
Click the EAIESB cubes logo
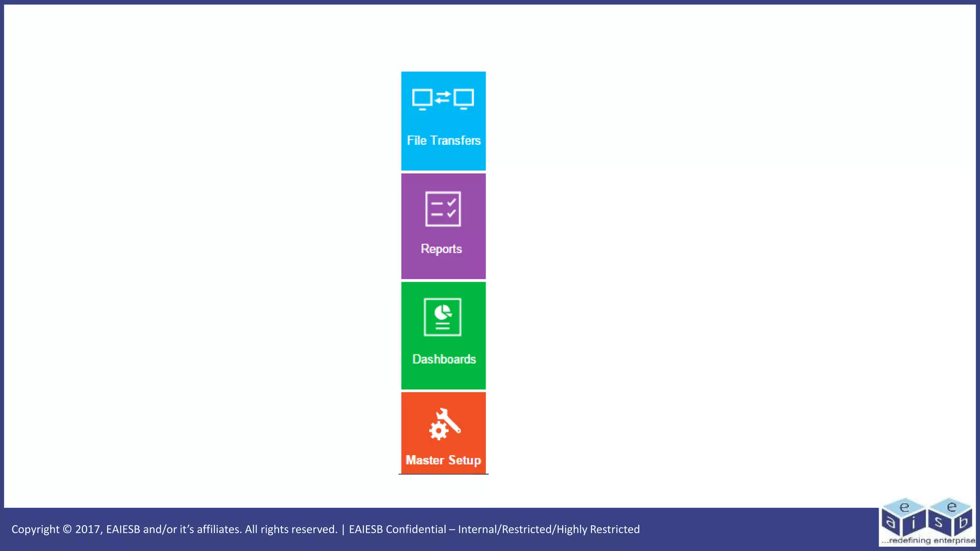tap(927, 518)
